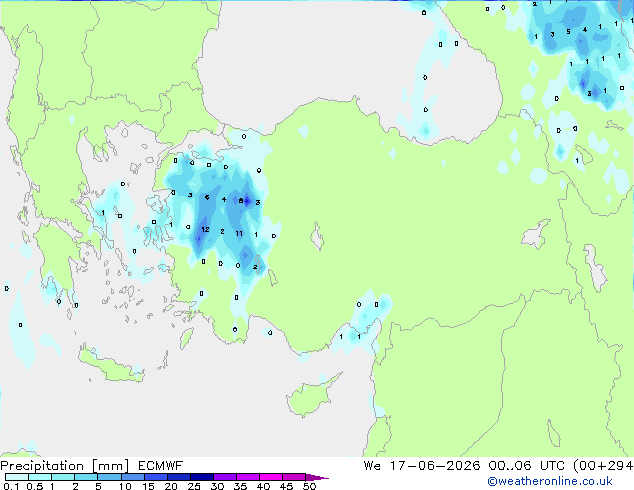
Task: Click the '20' legend scale label
Action: click(x=171, y=486)
